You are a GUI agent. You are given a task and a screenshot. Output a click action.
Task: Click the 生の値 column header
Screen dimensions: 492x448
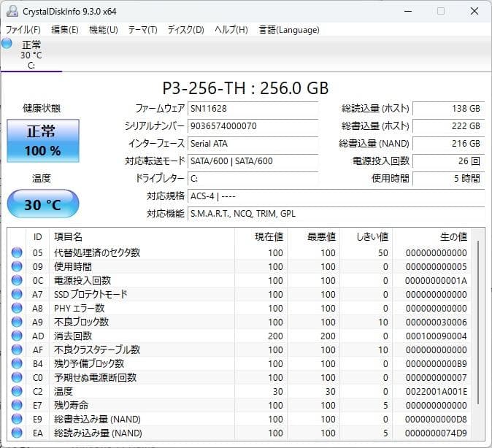(x=431, y=237)
